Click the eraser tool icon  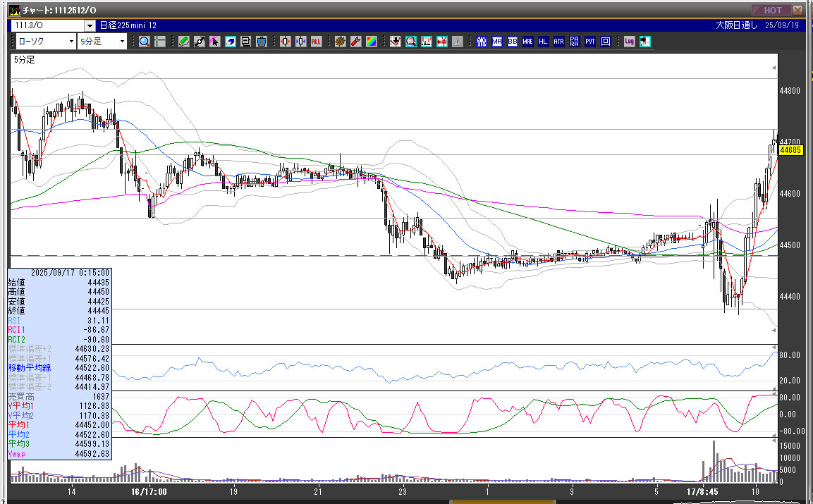pos(231,42)
